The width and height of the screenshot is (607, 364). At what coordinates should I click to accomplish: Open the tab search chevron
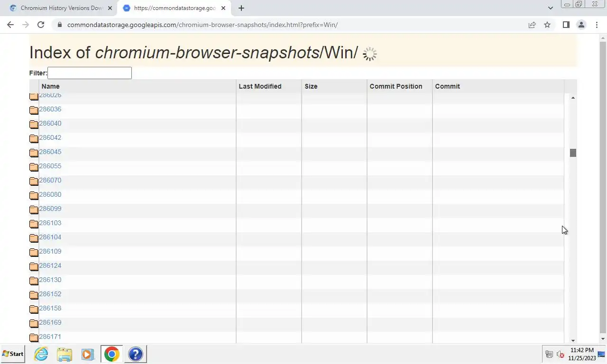(x=550, y=8)
